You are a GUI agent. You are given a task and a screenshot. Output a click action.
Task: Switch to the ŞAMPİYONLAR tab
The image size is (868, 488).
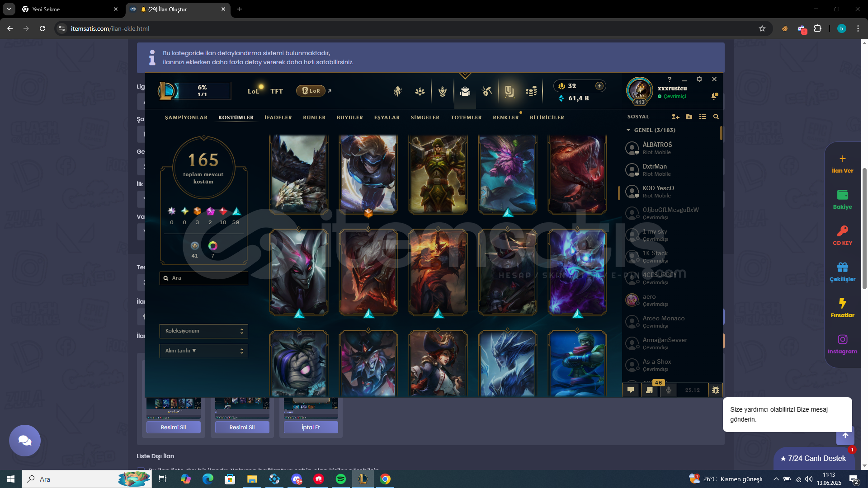[x=186, y=117]
